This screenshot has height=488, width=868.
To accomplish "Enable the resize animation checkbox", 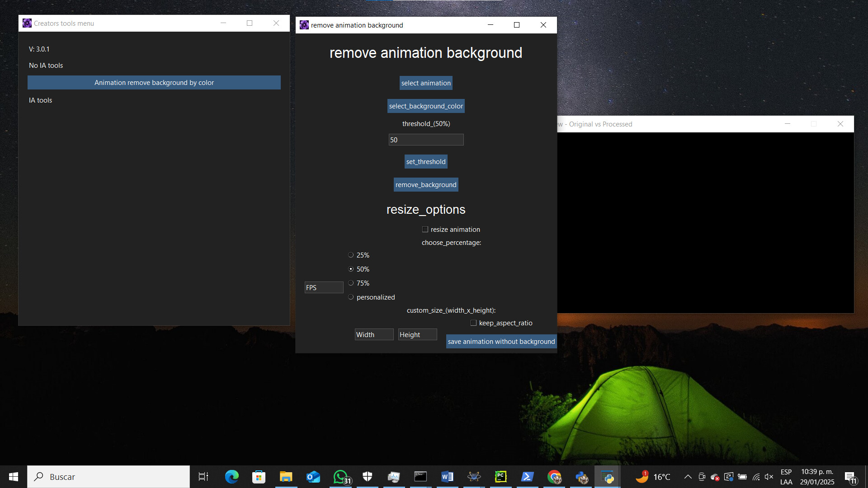I will (x=425, y=229).
